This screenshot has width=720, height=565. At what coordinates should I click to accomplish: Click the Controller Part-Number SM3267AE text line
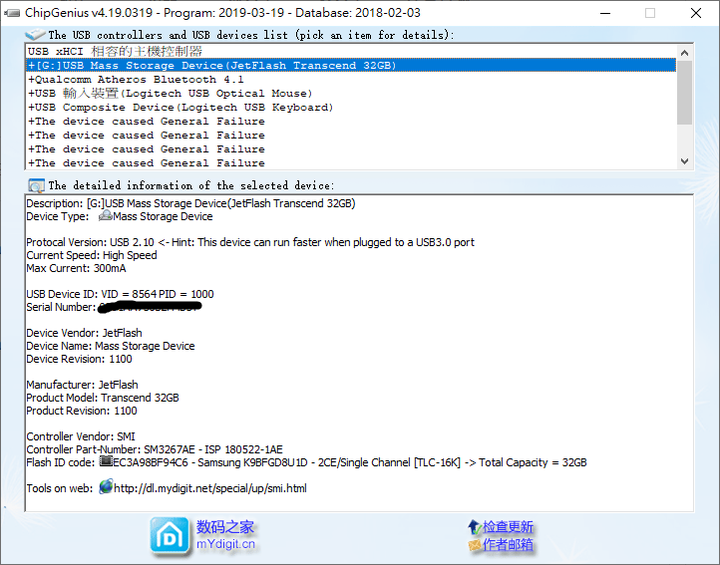(154, 449)
